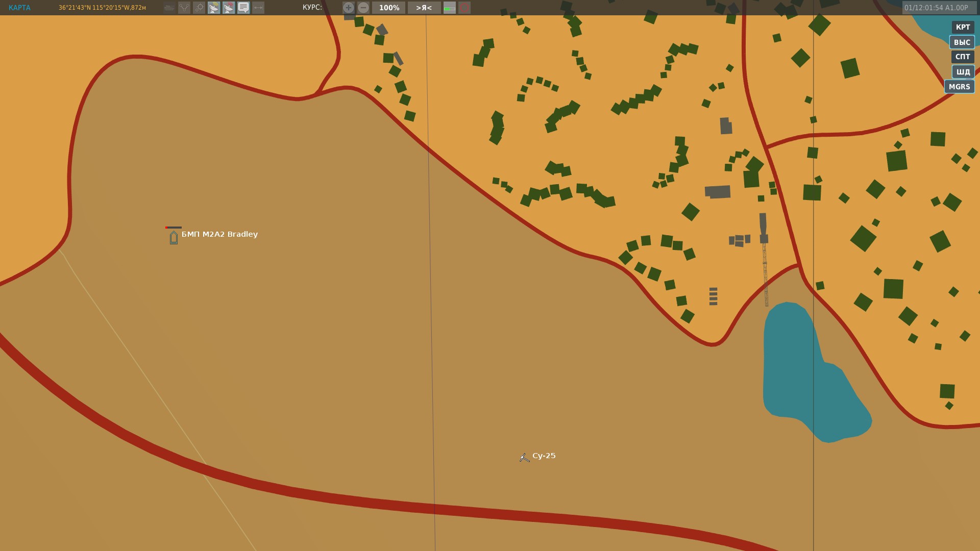The height and width of the screenshot is (551, 980).
Task: Toggle ШД latitude-longitude coordinate format
Action: (x=963, y=71)
